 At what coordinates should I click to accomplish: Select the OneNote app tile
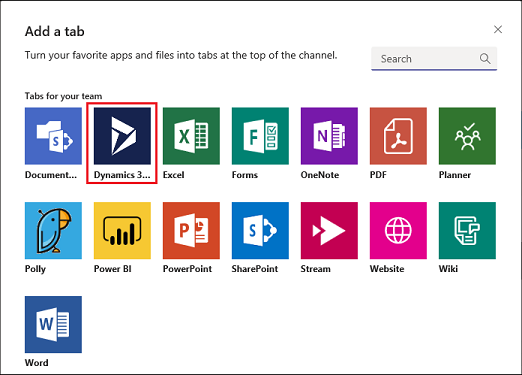pos(329,136)
